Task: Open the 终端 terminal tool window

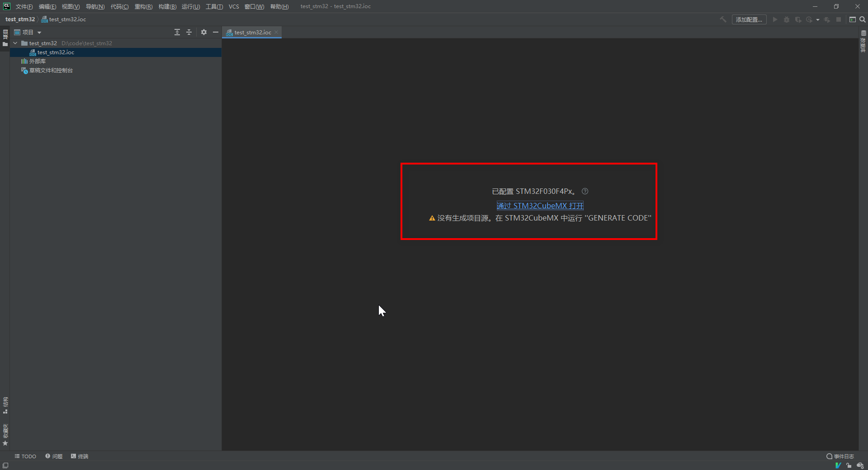Action: 80,456
